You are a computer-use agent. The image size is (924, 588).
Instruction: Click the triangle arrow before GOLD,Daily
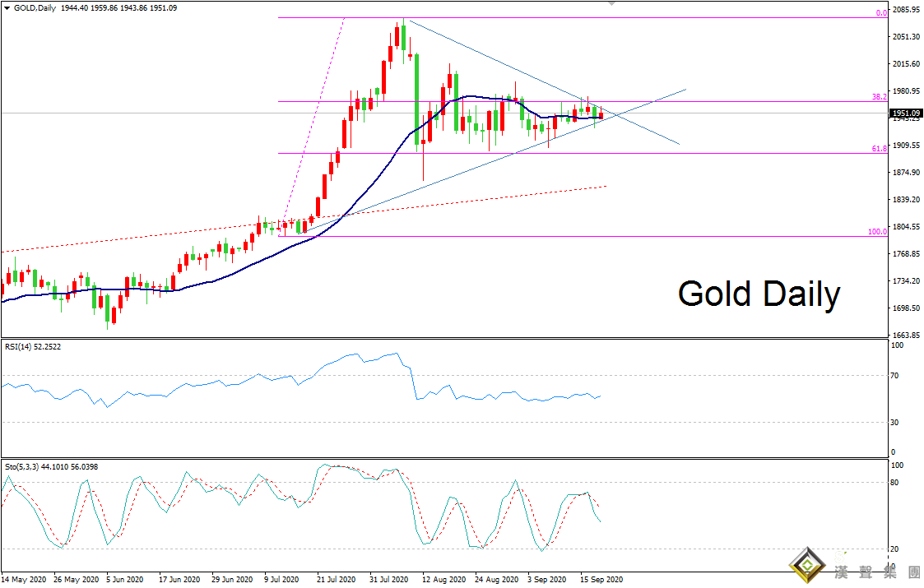pos(6,7)
